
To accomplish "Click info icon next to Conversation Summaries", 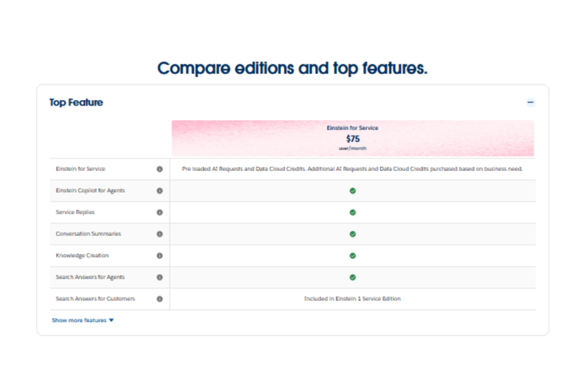I will (160, 234).
